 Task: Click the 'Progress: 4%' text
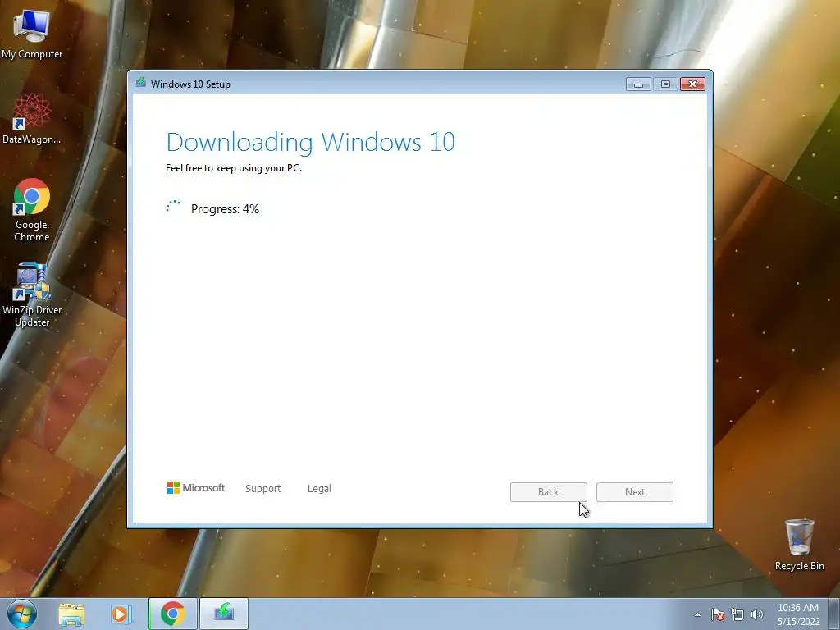coord(225,209)
